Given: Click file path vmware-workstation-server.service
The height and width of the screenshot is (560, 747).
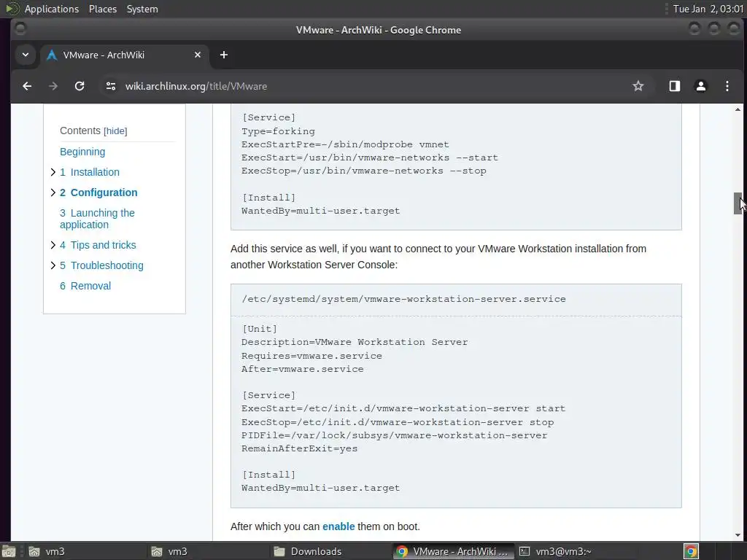Looking at the screenshot, I should coord(403,299).
